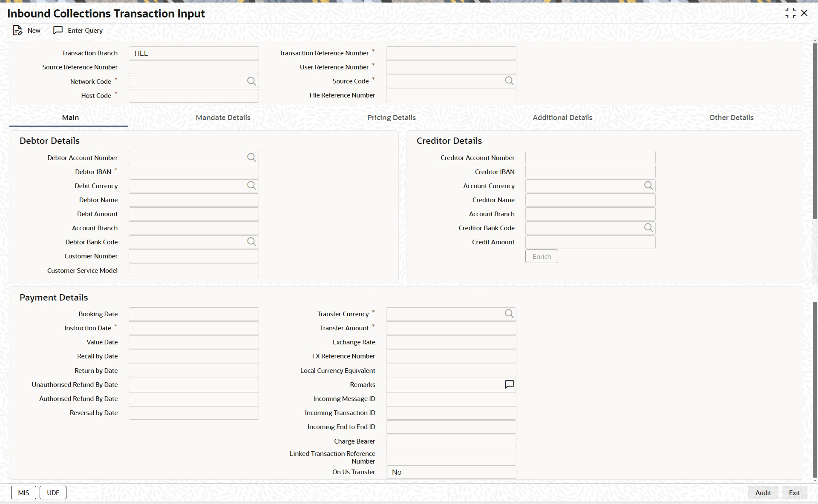Viewport: 818px width, 504px height.
Task: Click the Exit button
Action: 794,493
